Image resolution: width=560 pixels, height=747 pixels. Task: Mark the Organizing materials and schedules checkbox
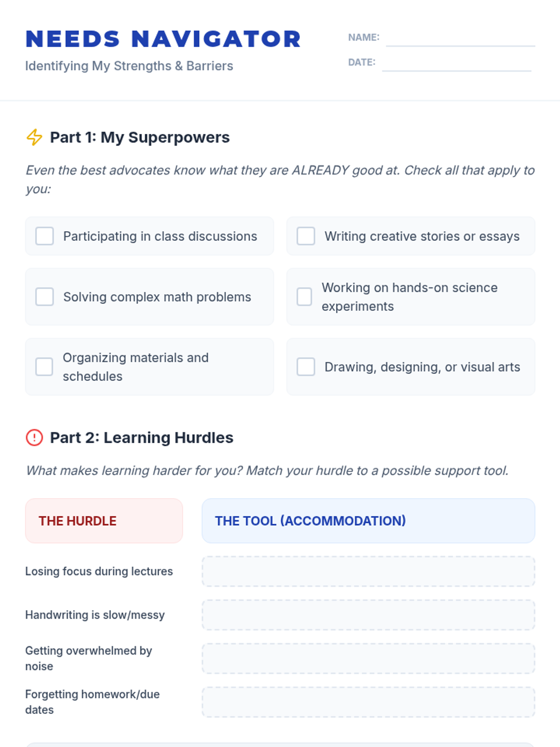44,367
